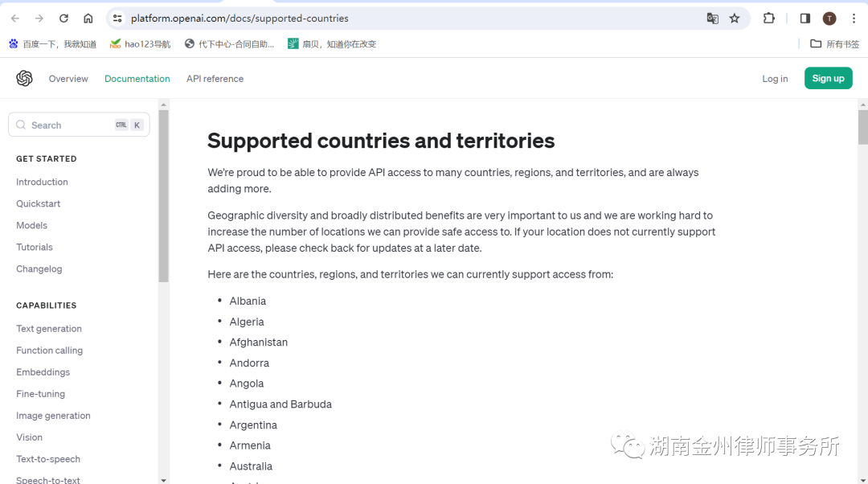Click the browser reload icon
The image size is (868, 484).
63,18
